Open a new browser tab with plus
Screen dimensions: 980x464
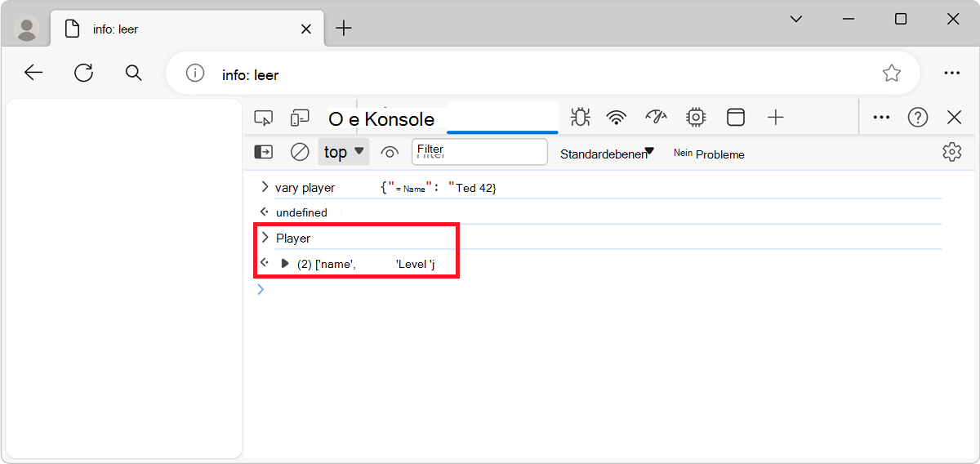tap(344, 29)
